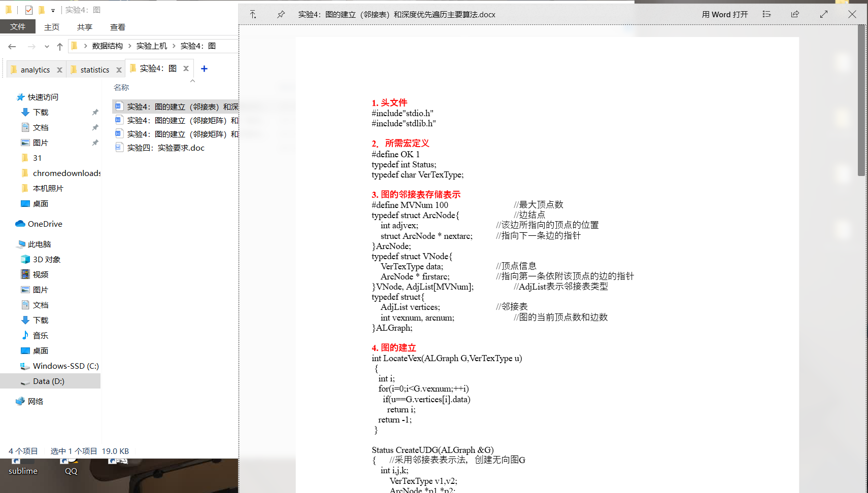Expand the chevron after 数据结构 in the address bar
Image resolution: width=868 pixels, height=493 pixels.
130,46
